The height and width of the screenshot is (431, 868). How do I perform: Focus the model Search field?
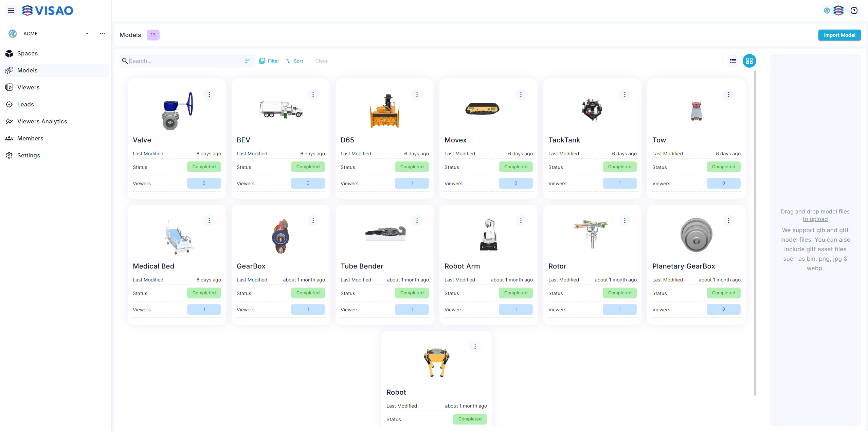click(x=183, y=61)
